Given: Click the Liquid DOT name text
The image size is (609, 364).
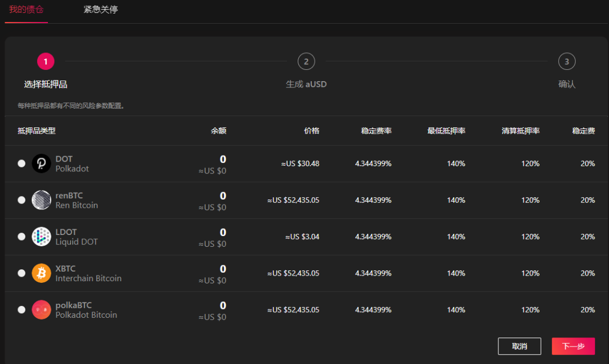Looking at the screenshot, I should pos(77,242).
